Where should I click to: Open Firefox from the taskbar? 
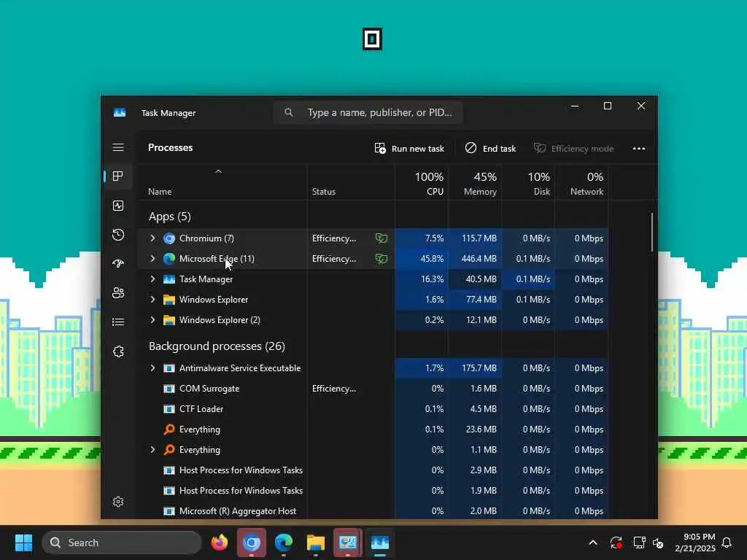[x=220, y=542]
